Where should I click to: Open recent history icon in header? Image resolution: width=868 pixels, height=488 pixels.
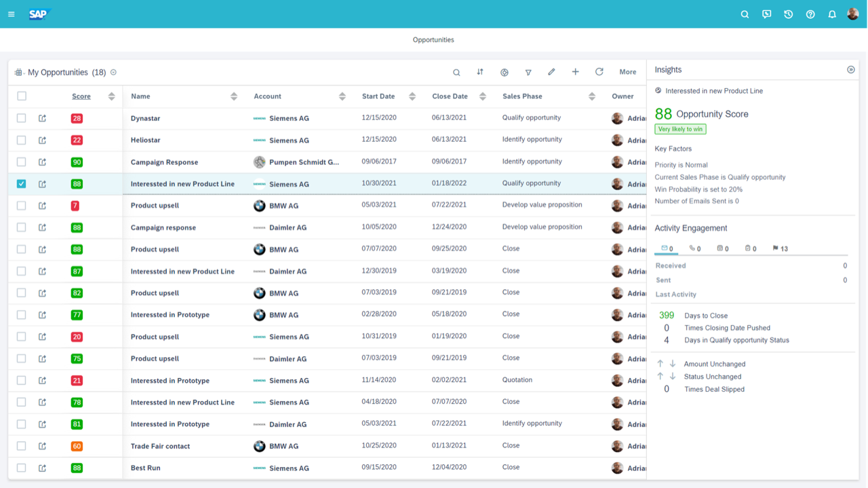pyautogui.click(x=788, y=14)
